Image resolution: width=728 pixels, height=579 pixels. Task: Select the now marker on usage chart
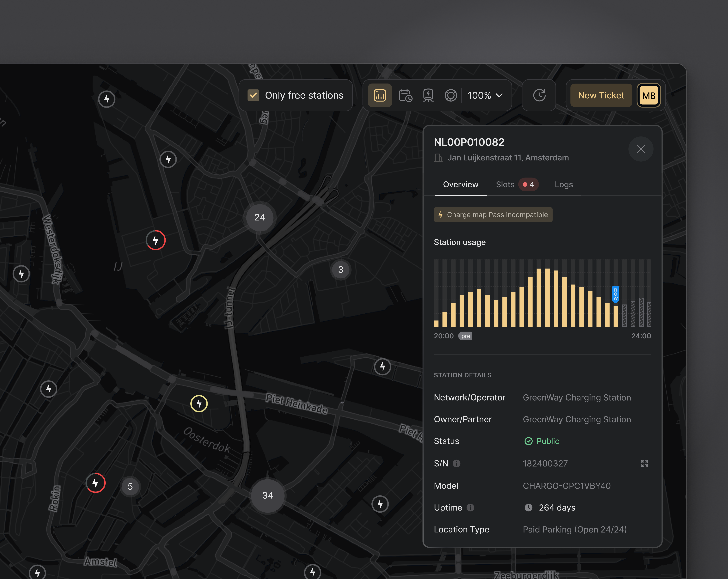click(x=616, y=294)
